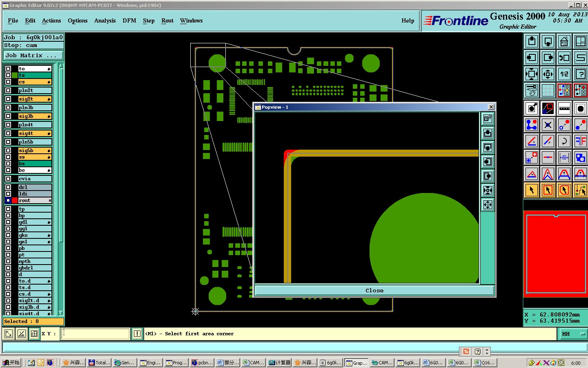This screenshot has width=588, height=368.
Task: Toggle the 'rout' layer checkbox
Action: tap(8, 200)
